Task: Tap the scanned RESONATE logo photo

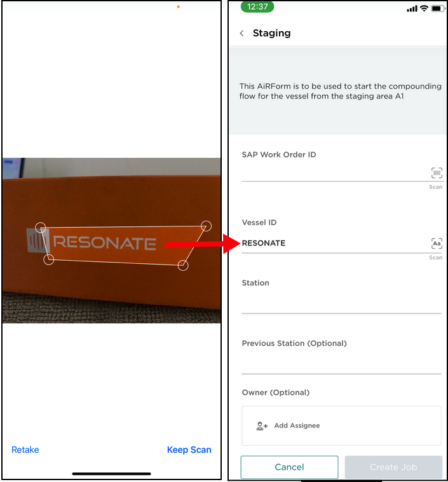Action: pos(112,240)
